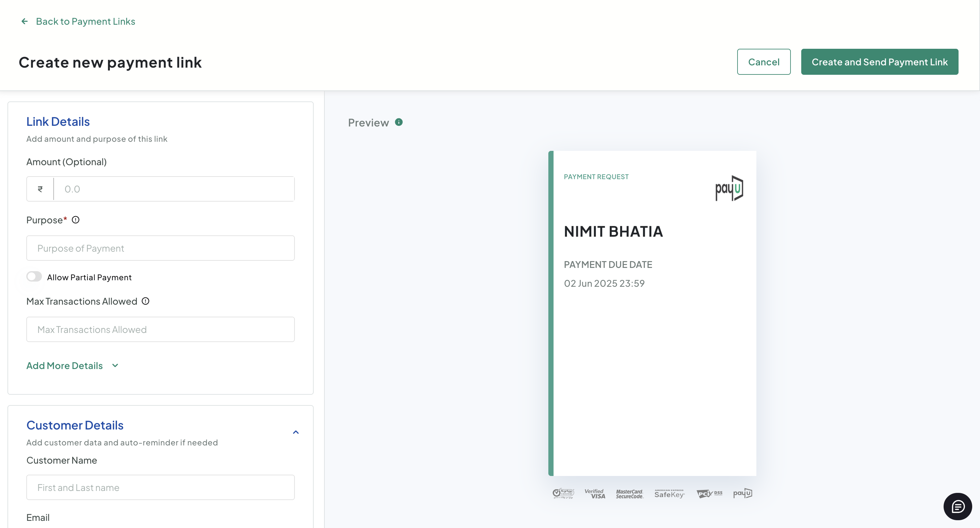This screenshot has height=528, width=980.
Task: Click the PAYMENT DUE DATE label
Action: pos(608,265)
